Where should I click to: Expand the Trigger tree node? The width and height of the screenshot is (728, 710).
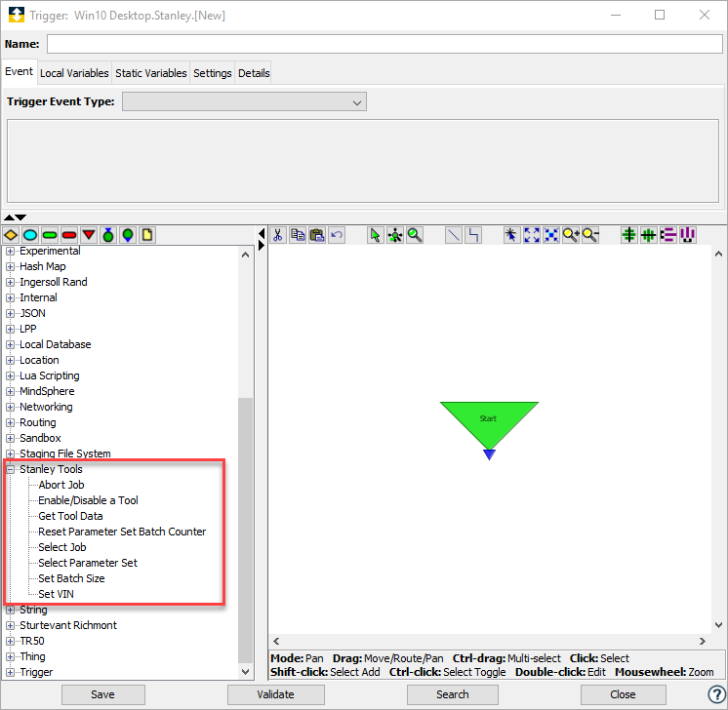(x=10, y=672)
